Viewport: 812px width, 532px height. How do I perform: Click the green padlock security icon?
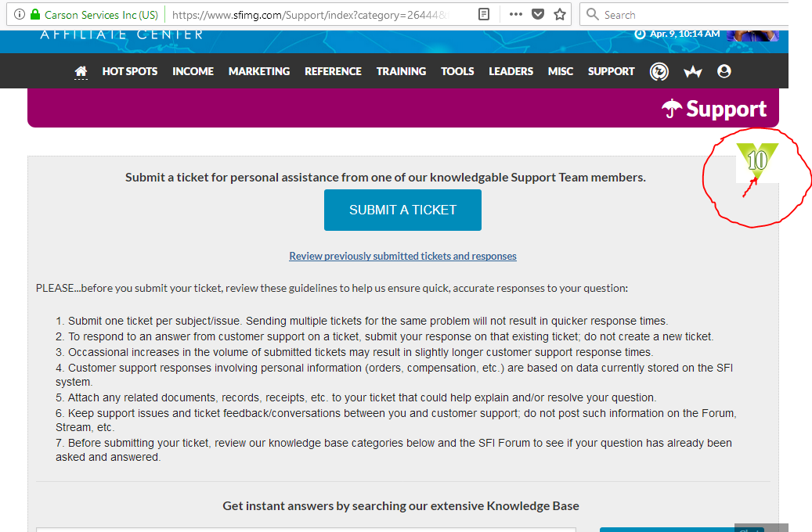[35, 15]
